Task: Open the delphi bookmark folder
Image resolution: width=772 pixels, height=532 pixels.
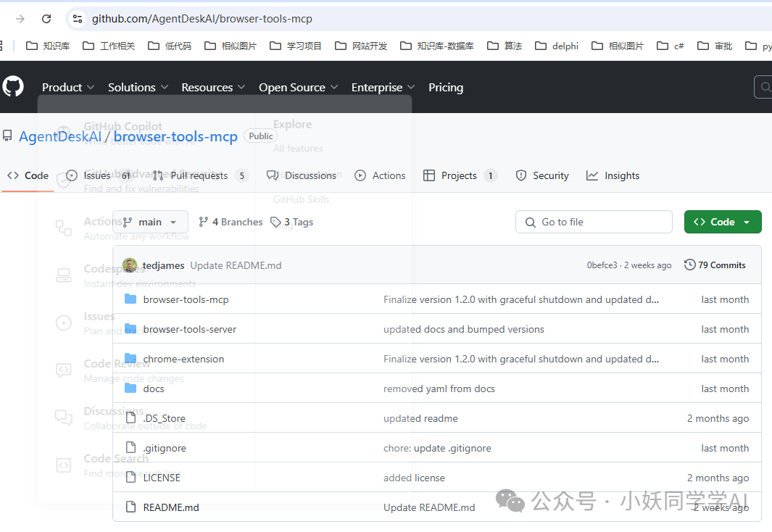Action: 557,46
